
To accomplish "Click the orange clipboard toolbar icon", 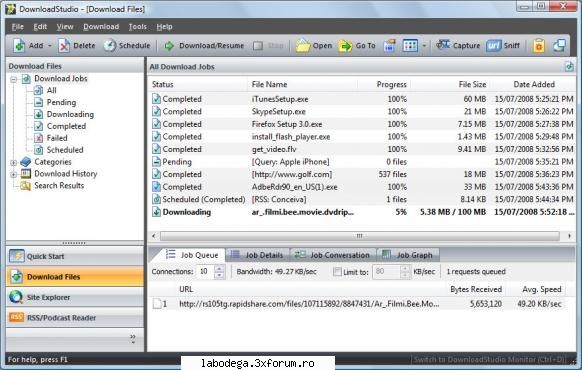I will click(x=539, y=46).
